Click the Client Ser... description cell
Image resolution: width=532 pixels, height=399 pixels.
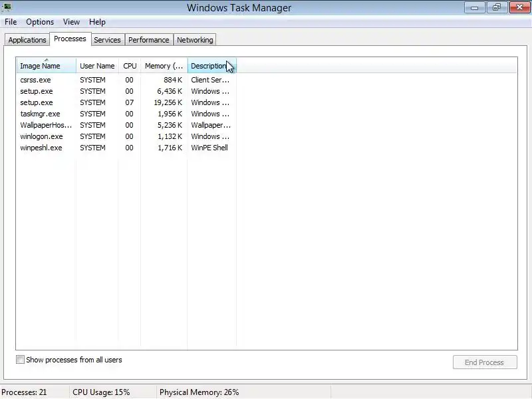pyautogui.click(x=210, y=80)
